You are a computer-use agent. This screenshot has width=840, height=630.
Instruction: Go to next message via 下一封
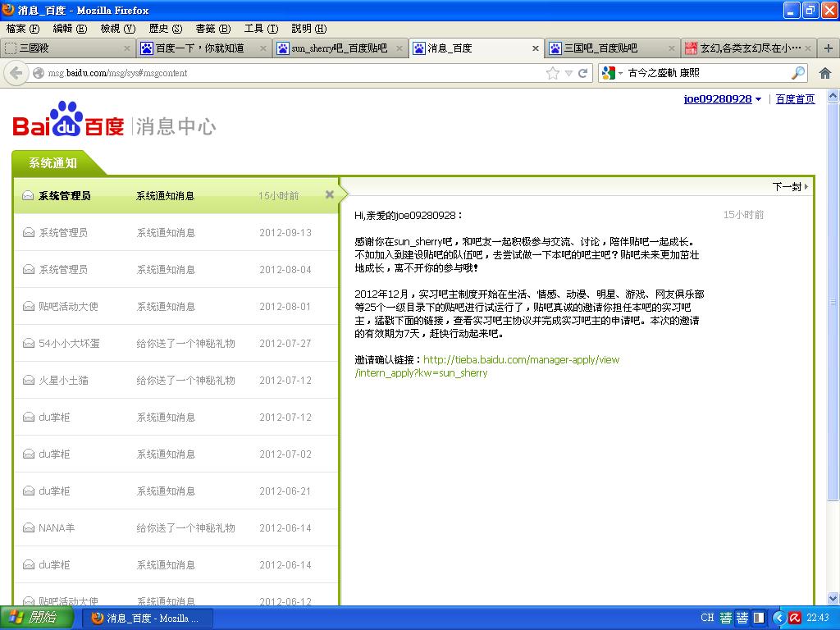790,186
